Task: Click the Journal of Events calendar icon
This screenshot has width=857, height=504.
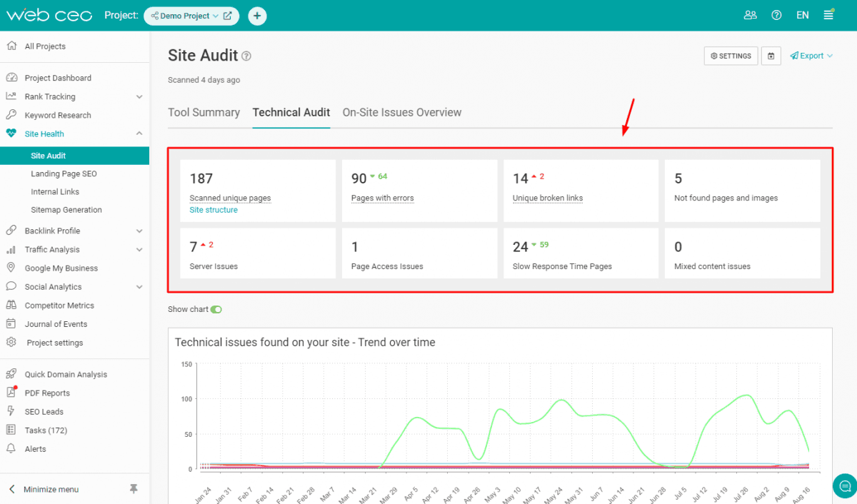Action: [x=11, y=323]
